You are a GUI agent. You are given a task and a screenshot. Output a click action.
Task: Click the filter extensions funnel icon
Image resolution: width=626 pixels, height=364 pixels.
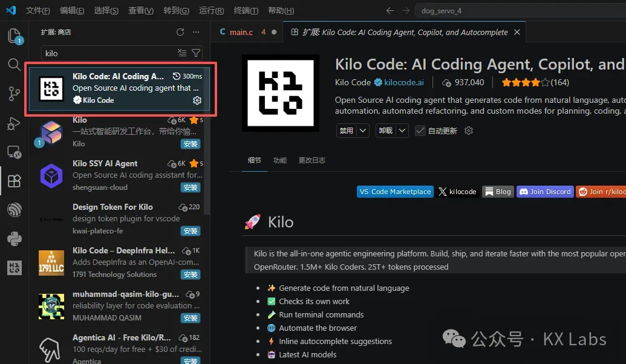[x=196, y=53]
